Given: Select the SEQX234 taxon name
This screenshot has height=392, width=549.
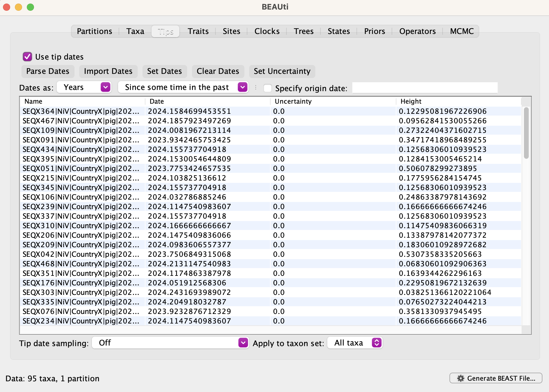Looking at the screenshot, I should pyautogui.click(x=81, y=321).
